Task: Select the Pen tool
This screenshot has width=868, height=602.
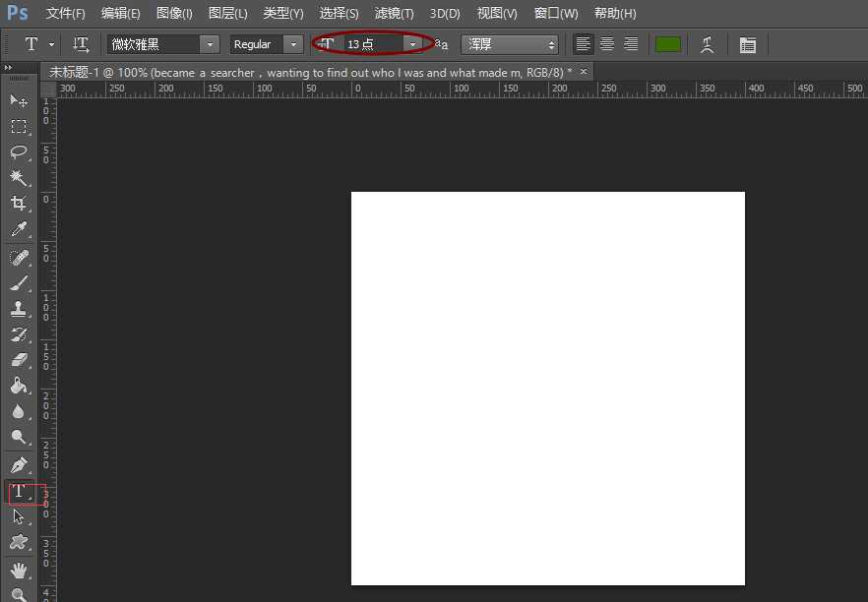Action: click(18, 464)
